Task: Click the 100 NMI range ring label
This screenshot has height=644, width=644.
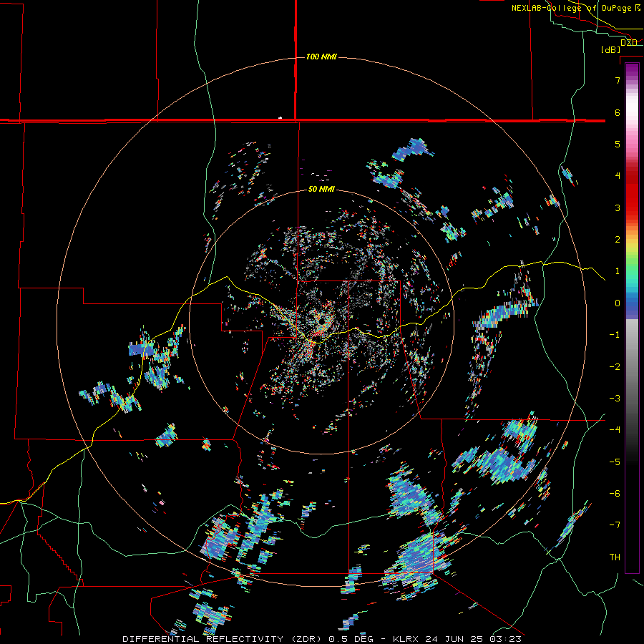Action: click(x=321, y=57)
